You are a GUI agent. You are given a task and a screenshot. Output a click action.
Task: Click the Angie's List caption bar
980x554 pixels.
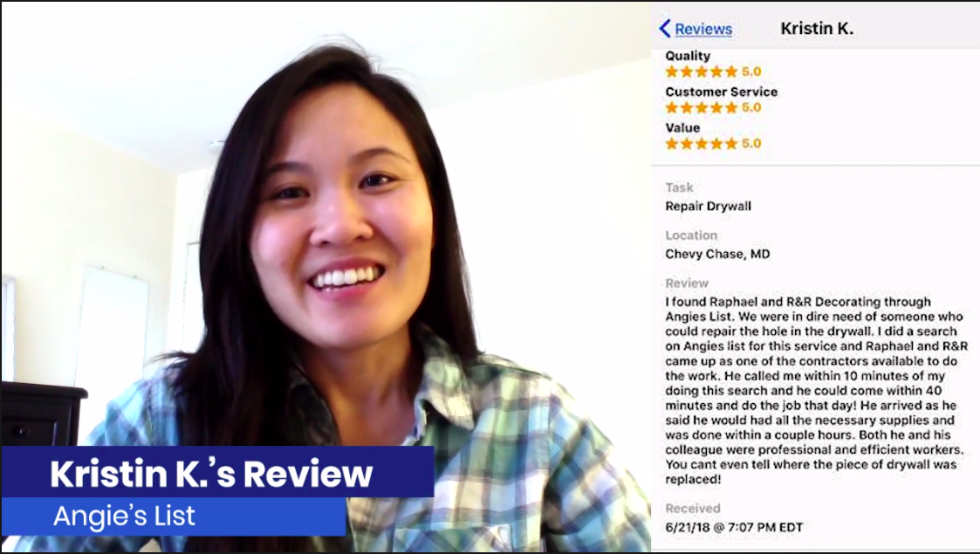(x=173, y=516)
